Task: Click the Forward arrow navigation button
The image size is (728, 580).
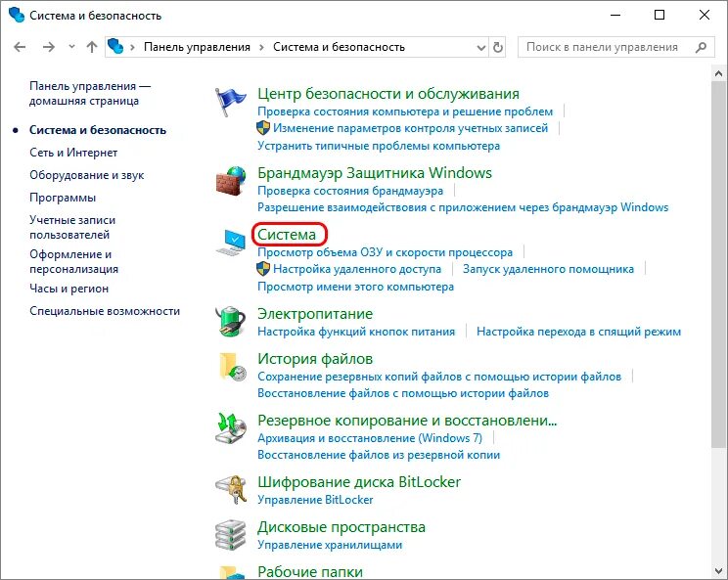Action: click(48, 47)
